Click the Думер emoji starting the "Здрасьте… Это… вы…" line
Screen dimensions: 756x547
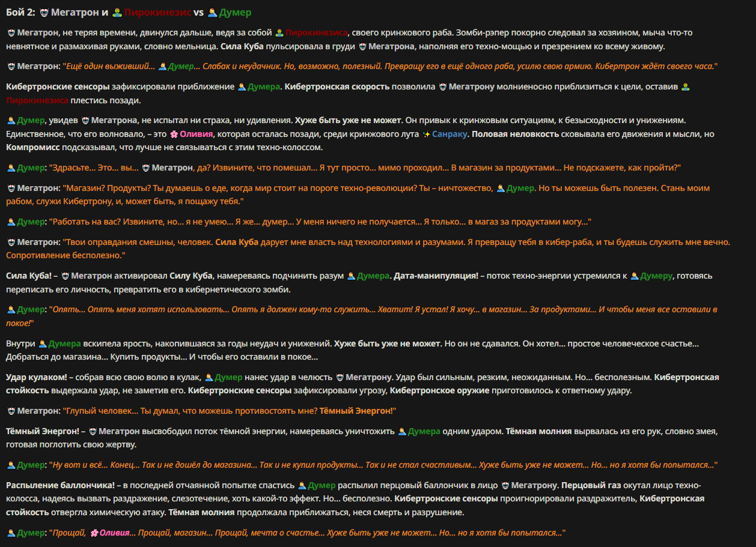click(x=10, y=168)
